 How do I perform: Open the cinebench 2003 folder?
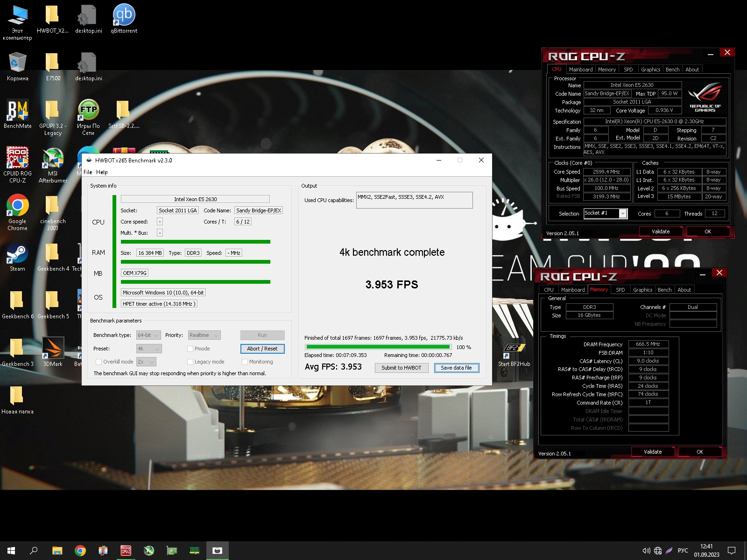[53, 212]
